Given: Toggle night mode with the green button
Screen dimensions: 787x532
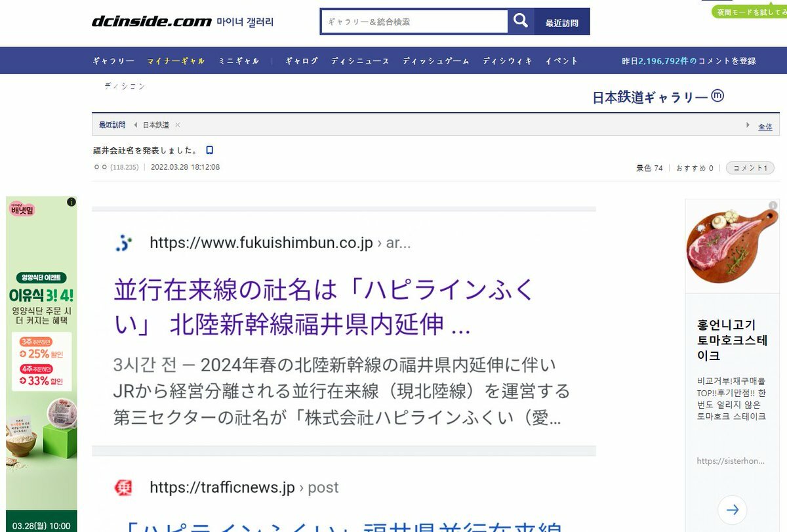Looking at the screenshot, I should (x=750, y=12).
